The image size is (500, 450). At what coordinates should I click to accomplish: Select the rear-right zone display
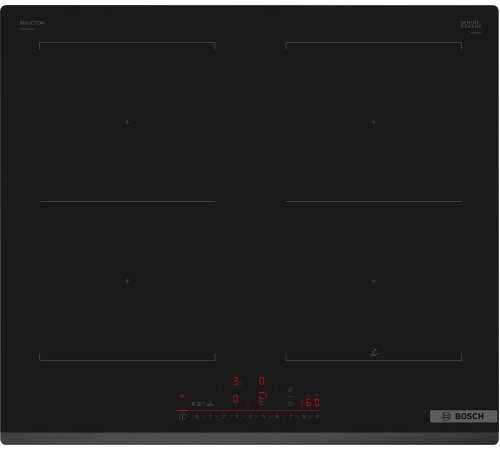tap(262, 399)
